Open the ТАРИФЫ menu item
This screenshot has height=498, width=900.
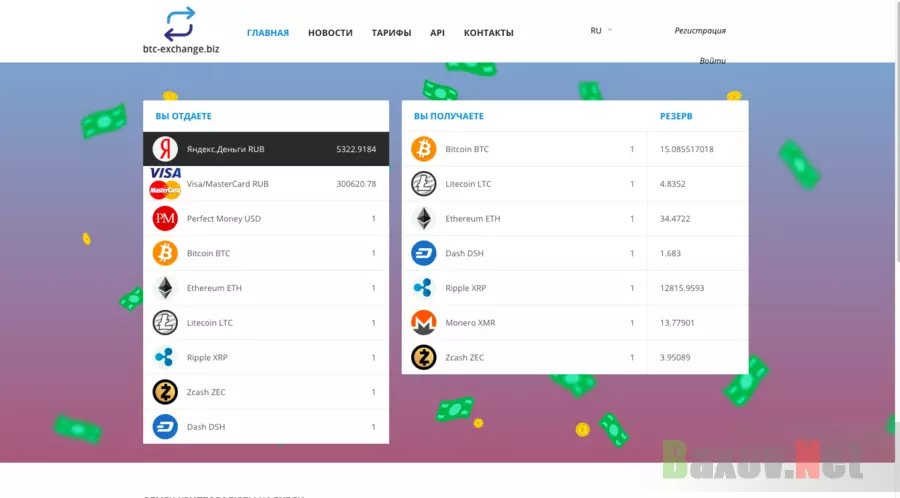pos(391,33)
